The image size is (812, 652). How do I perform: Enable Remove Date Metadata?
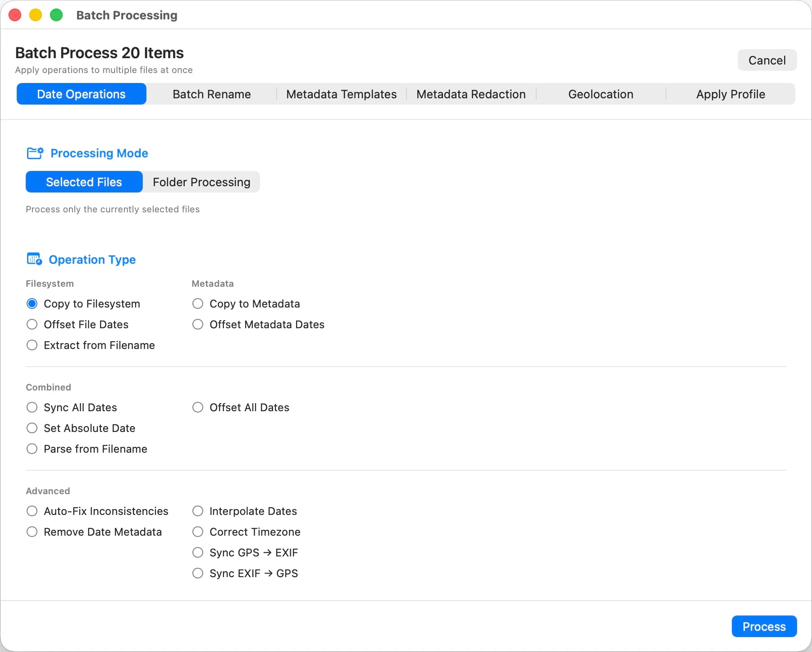(32, 532)
